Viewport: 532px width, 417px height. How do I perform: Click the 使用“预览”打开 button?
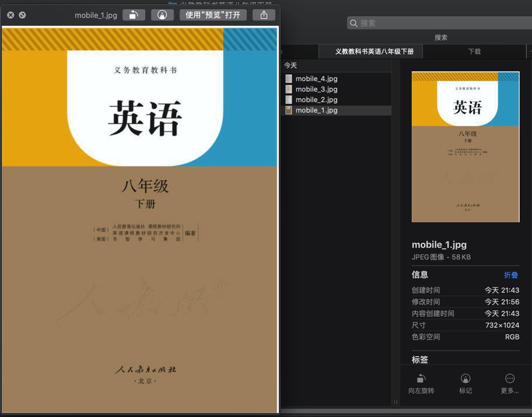pyautogui.click(x=213, y=15)
